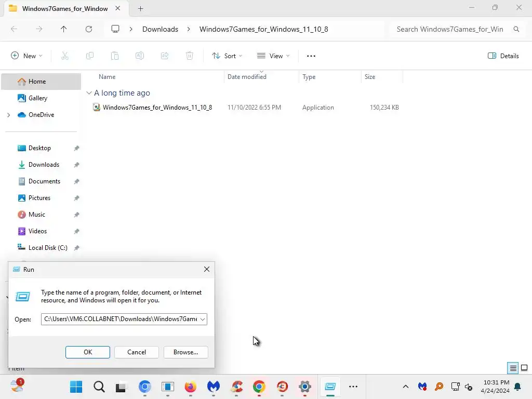Click Downloads in the address breadcrumb
532x399 pixels.
tap(160, 29)
